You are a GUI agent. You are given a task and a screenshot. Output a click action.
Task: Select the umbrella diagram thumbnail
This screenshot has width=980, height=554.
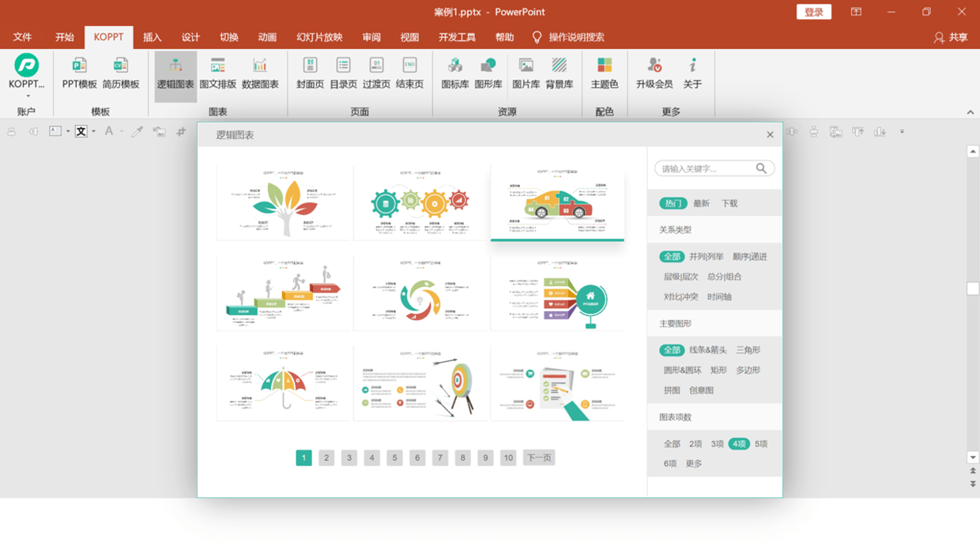point(284,383)
